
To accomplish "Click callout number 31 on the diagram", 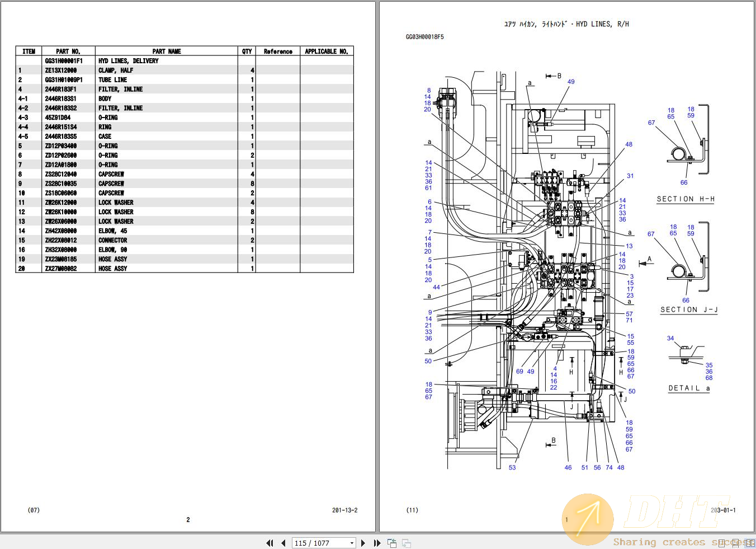I will [x=630, y=176].
